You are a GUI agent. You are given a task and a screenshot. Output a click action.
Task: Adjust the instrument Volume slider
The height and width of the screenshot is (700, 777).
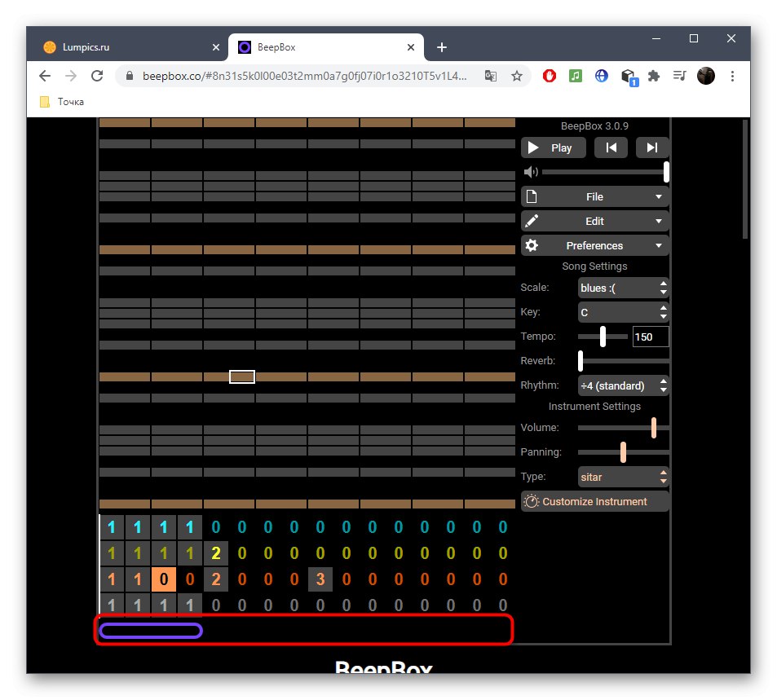(x=624, y=428)
